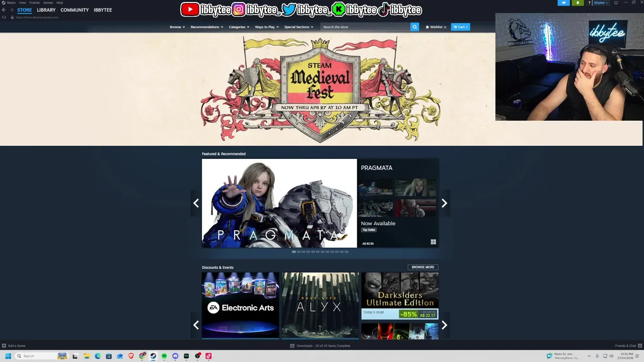Launch Microsoft Edge from taskbar

tap(98, 356)
